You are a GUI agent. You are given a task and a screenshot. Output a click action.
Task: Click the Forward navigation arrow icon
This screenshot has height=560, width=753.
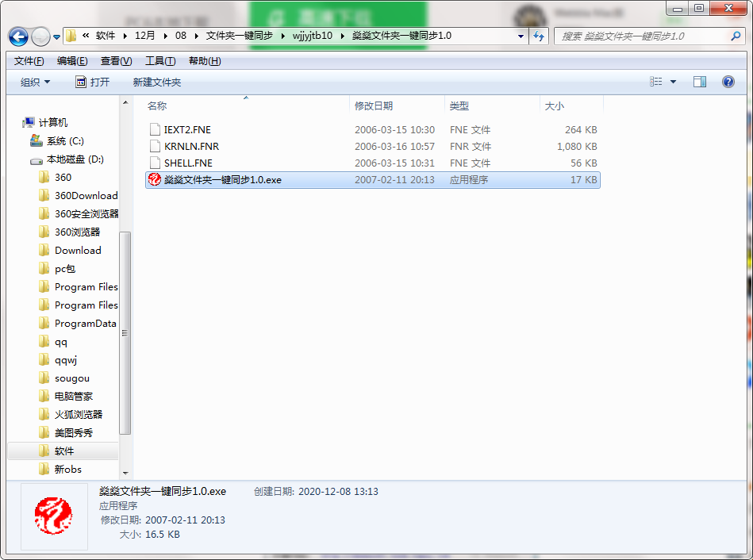[x=41, y=36]
